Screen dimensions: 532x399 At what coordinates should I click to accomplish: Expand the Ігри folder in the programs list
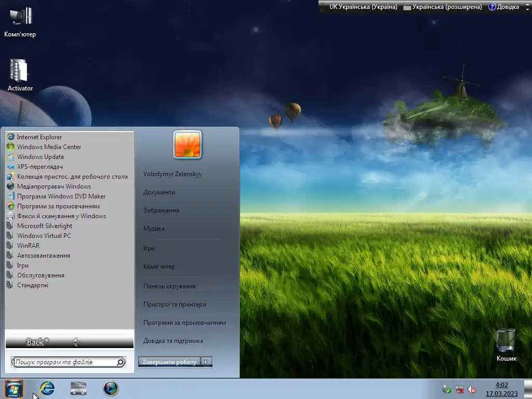[x=18, y=265]
